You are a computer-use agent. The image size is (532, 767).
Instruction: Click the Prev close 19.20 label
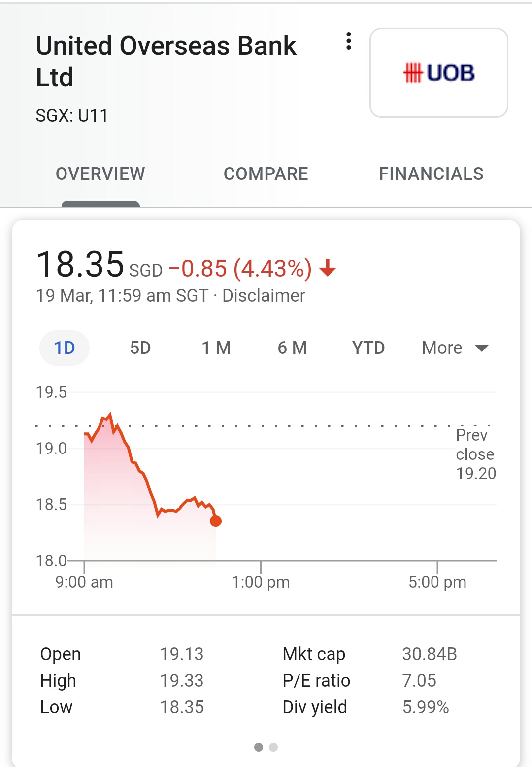[x=475, y=454]
